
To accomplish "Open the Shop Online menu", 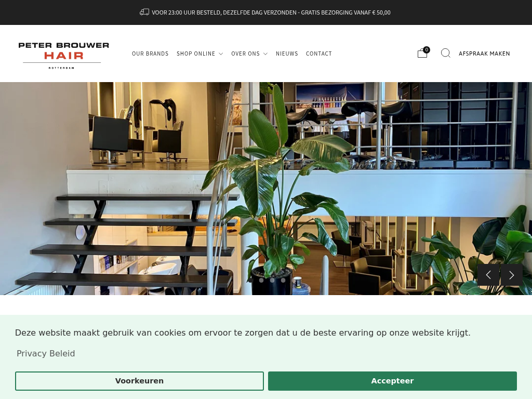I will (196, 54).
